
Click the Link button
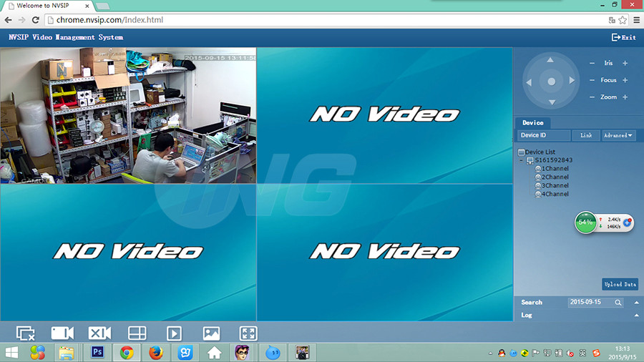tap(586, 135)
